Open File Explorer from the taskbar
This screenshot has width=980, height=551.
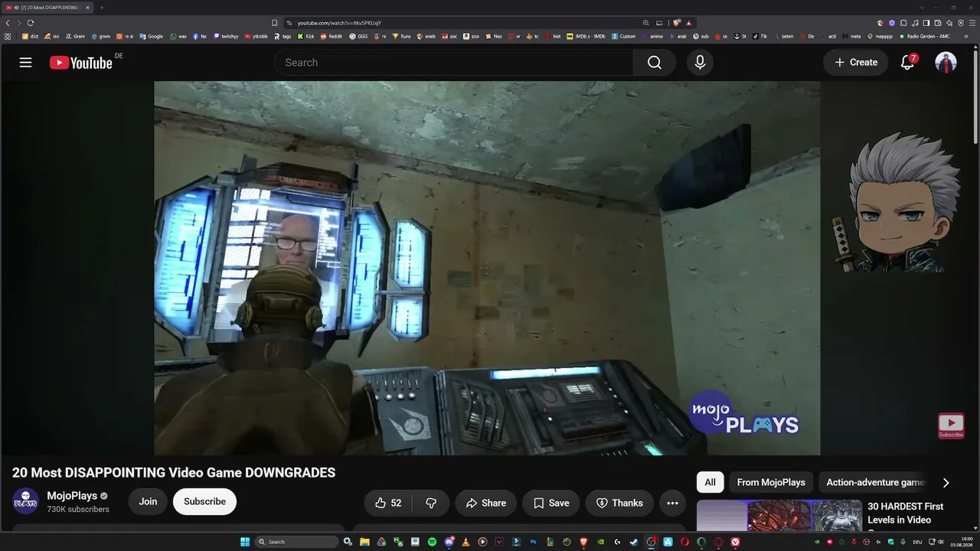point(364,542)
